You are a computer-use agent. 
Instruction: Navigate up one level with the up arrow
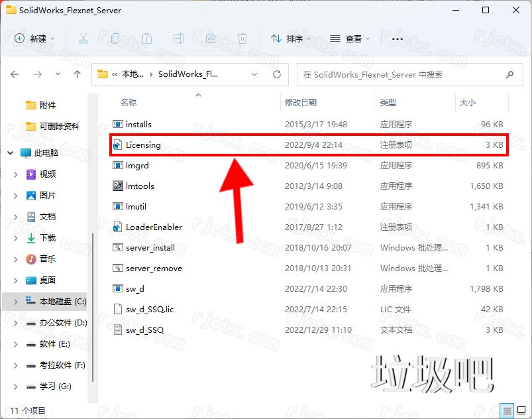click(x=77, y=74)
